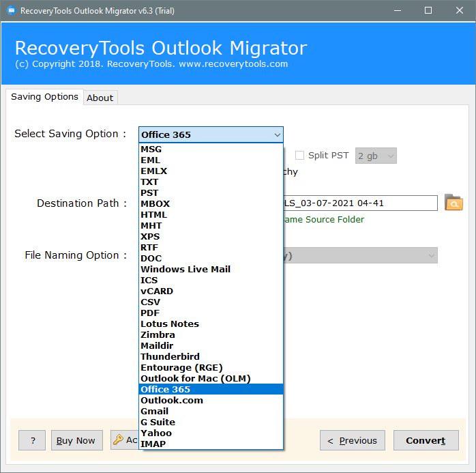Choose XPS from the list
The width and height of the screenshot is (476, 473).
(211, 237)
